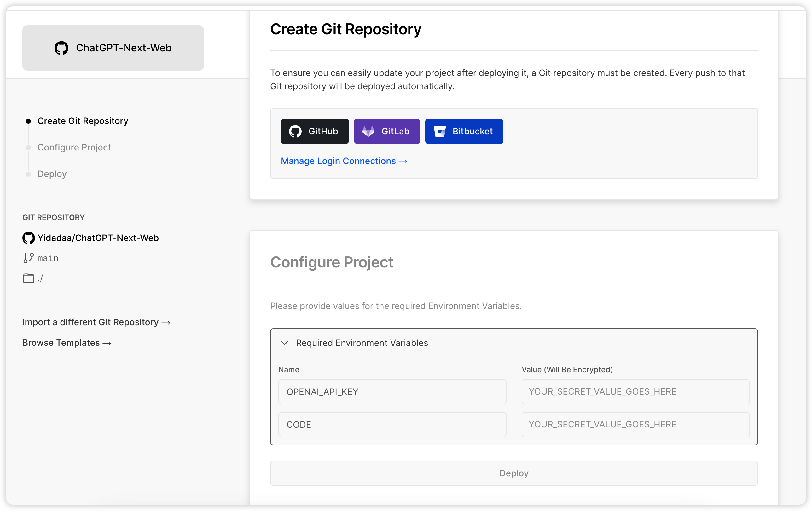Screen dimensions: 812x511
Task: Click the Configure Project heading
Action: (x=332, y=262)
